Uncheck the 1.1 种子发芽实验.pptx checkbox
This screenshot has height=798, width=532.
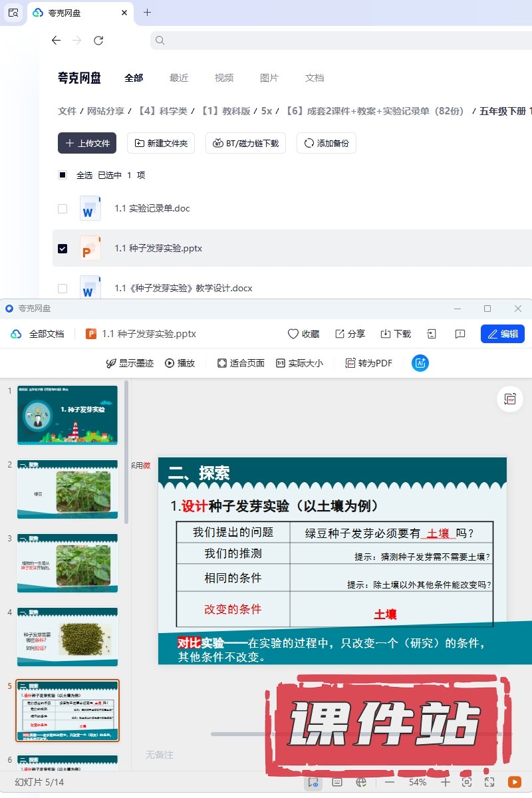pos(63,249)
